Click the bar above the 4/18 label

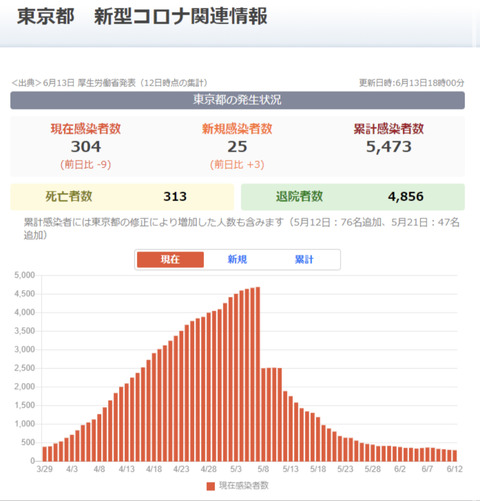[154, 407]
